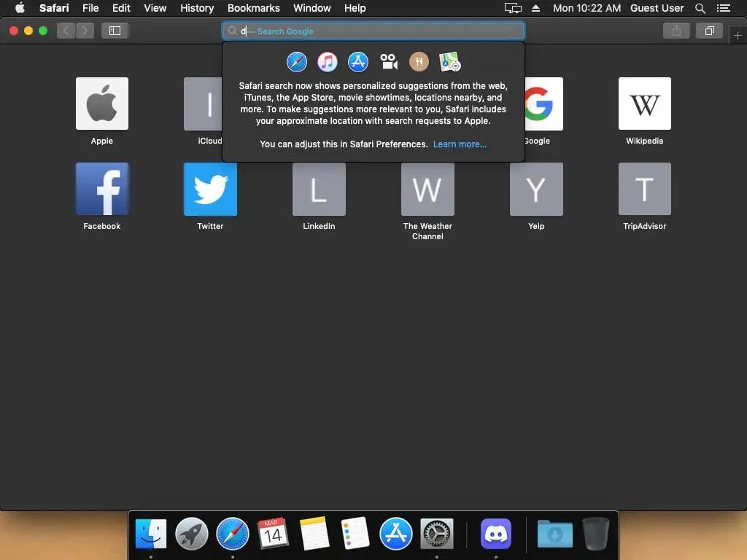747x560 pixels.
Task: Click the iTunes music icon in suggestions popup
Action: pos(328,62)
